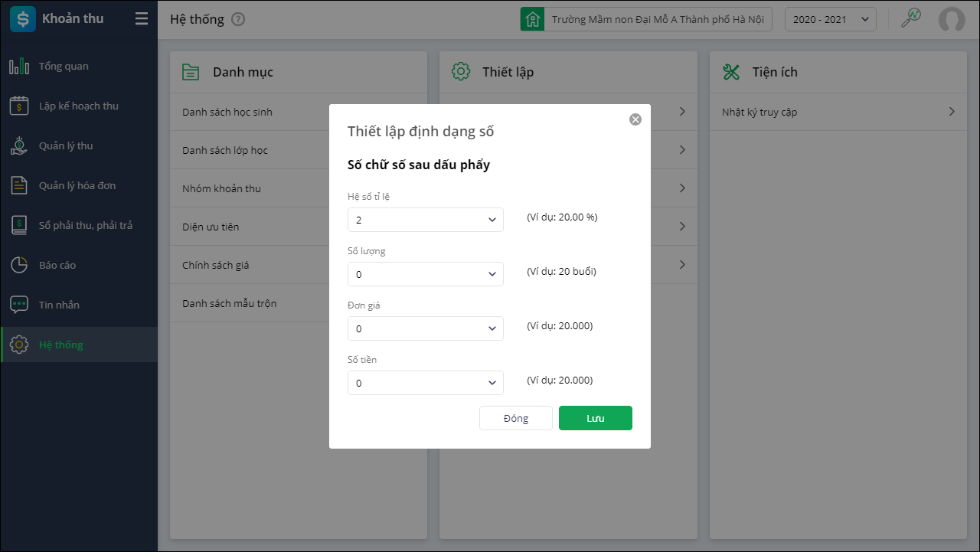The height and width of the screenshot is (552, 980).
Task: Click the Quản lý thu icon
Action: tap(19, 145)
